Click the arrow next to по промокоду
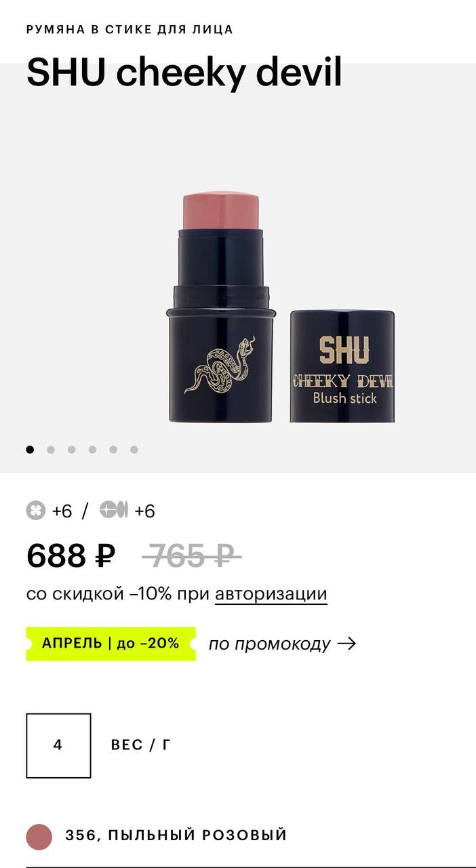Viewport: 476px width, 868px height. (x=346, y=644)
